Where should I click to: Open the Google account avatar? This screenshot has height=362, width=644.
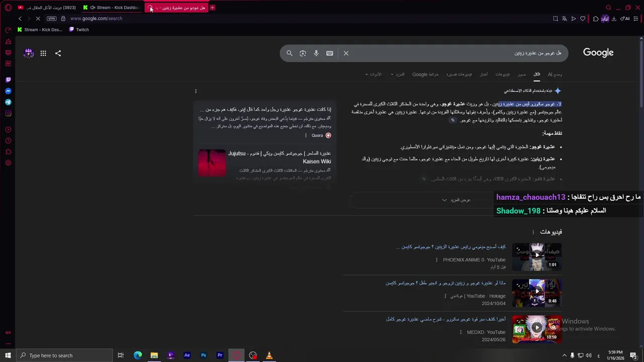(29, 53)
